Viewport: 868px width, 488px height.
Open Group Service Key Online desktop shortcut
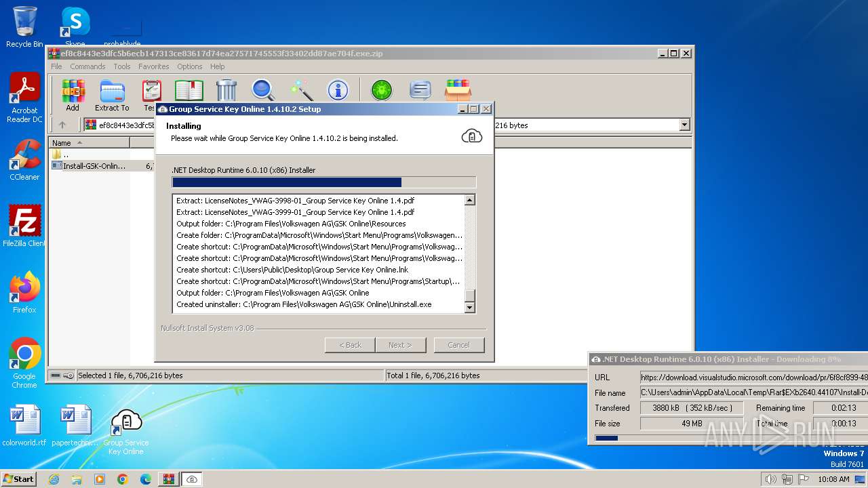126,432
